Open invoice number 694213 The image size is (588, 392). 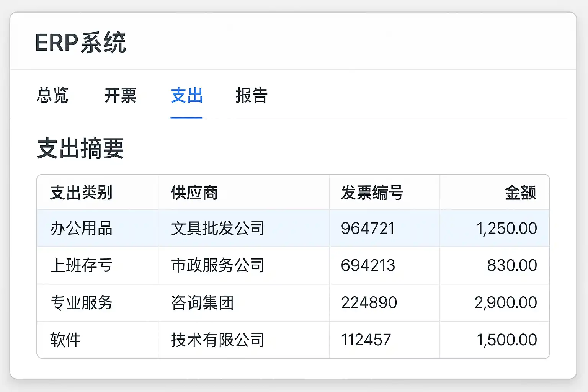tap(368, 265)
